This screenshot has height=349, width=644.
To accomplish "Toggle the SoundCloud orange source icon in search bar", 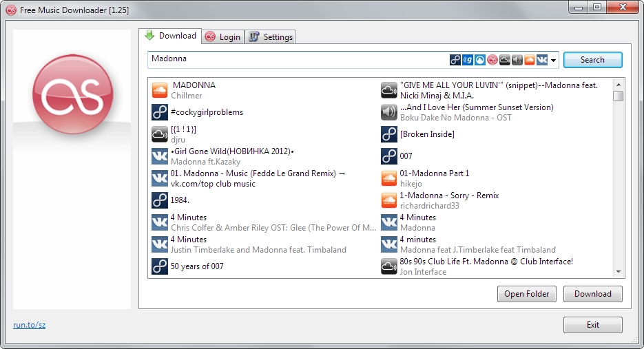I will tap(530, 60).
